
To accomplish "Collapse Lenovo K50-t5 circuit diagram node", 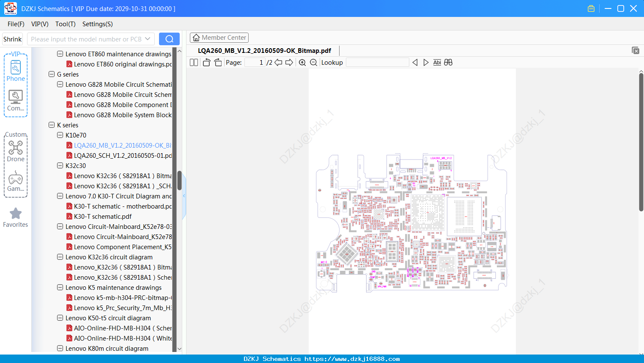I will (x=60, y=318).
